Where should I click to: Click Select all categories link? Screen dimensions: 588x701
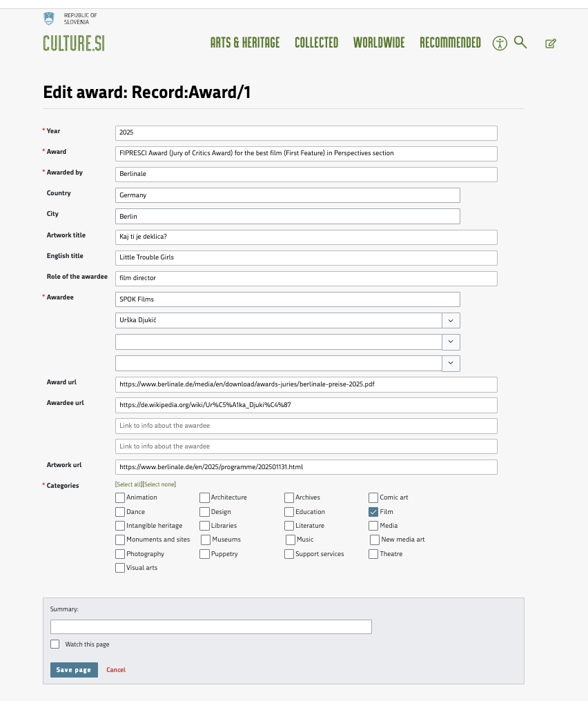[x=129, y=484]
